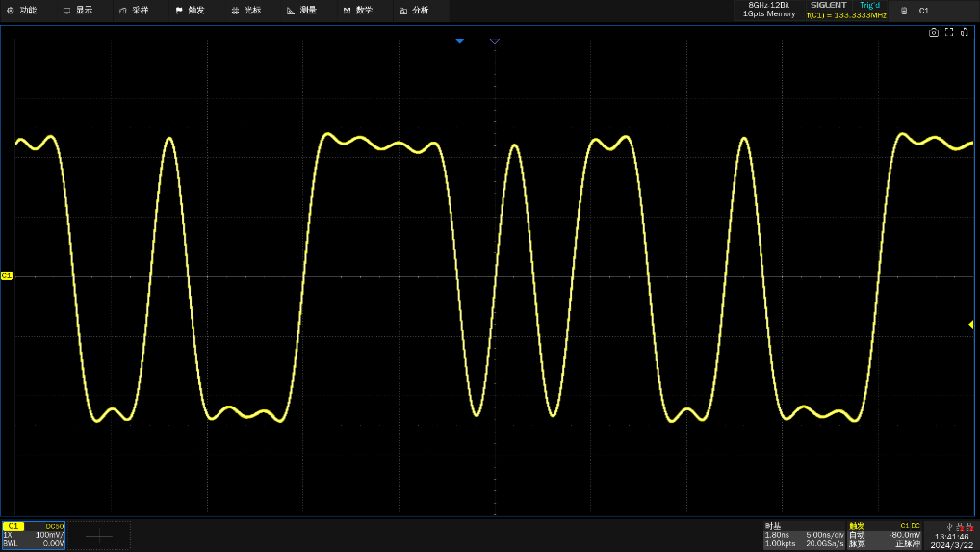Click the USB status icon
980x552 pixels.
[950, 527]
